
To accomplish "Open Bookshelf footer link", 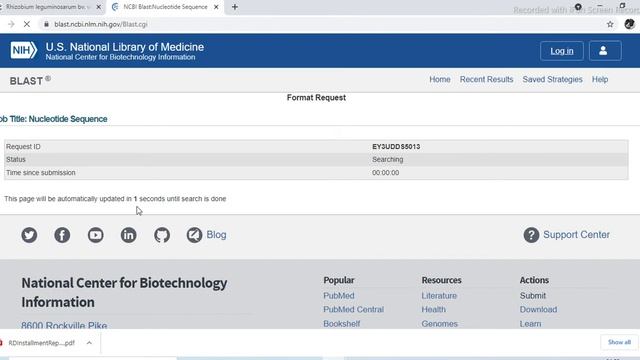I will pyautogui.click(x=342, y=324).
